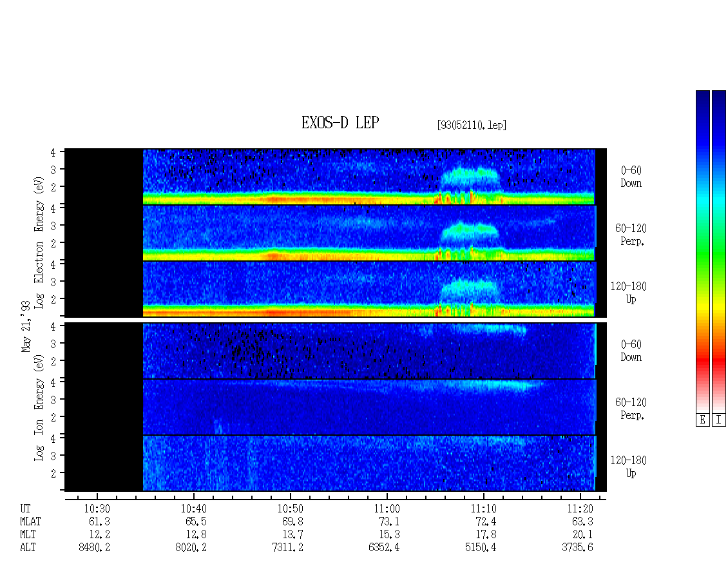
Task: Click the ion color scale bar labeled I
Action: [719, 251]
